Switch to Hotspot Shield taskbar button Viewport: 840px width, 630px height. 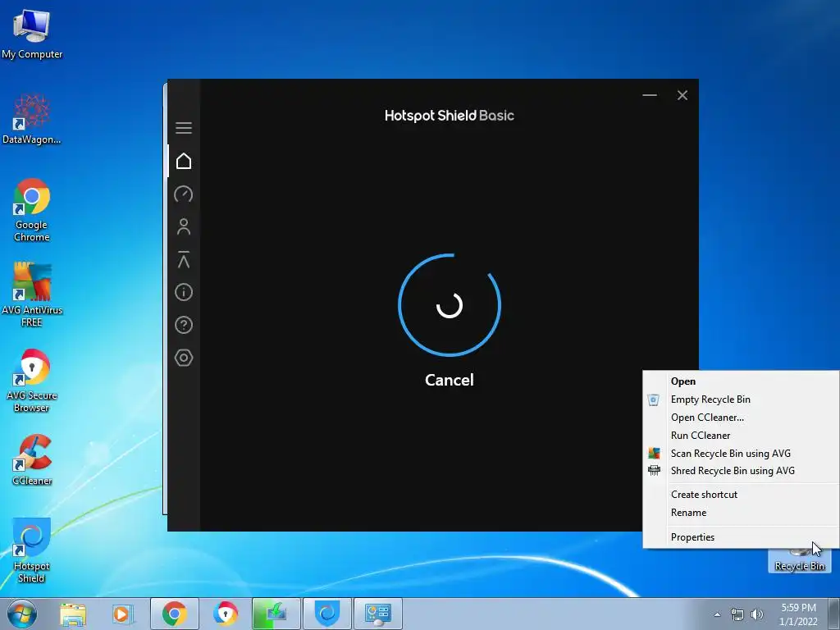[x=327, y=614]
